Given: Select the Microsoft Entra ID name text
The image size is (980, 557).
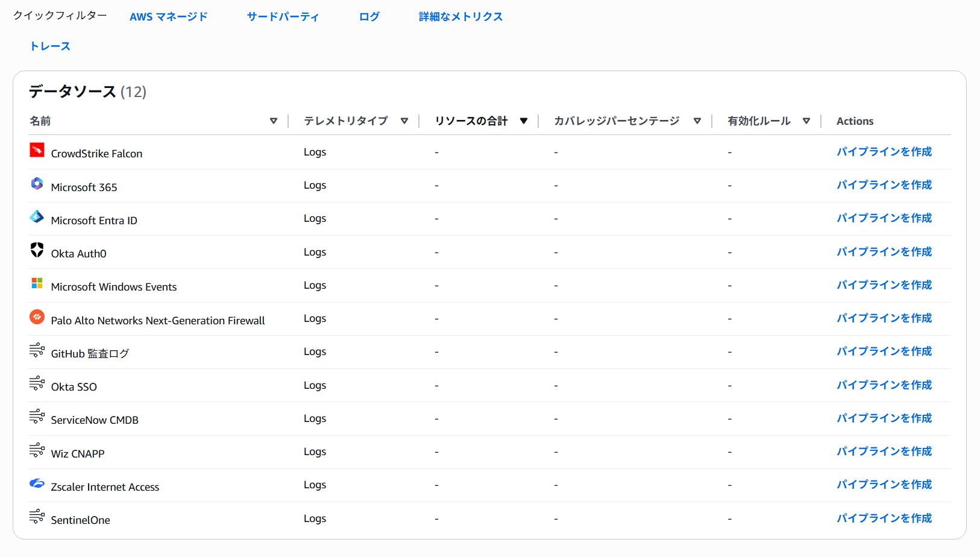Looking at the screenshot, I should pos(94,221).
